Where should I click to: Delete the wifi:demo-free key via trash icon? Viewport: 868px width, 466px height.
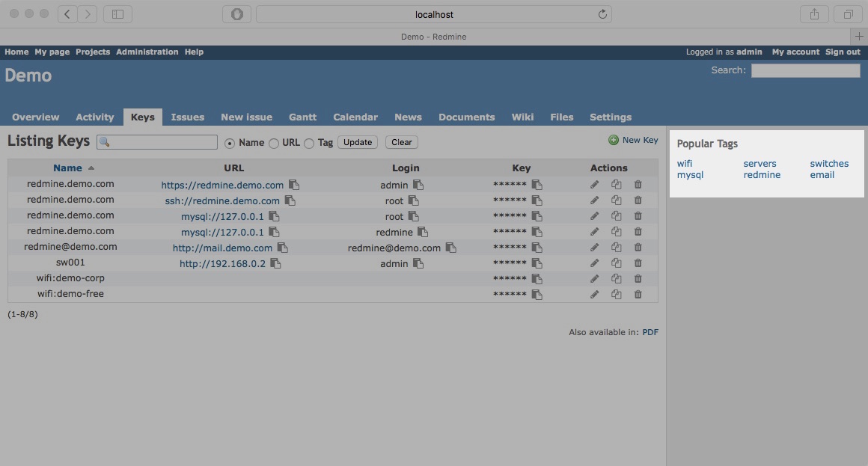(638, 295)
